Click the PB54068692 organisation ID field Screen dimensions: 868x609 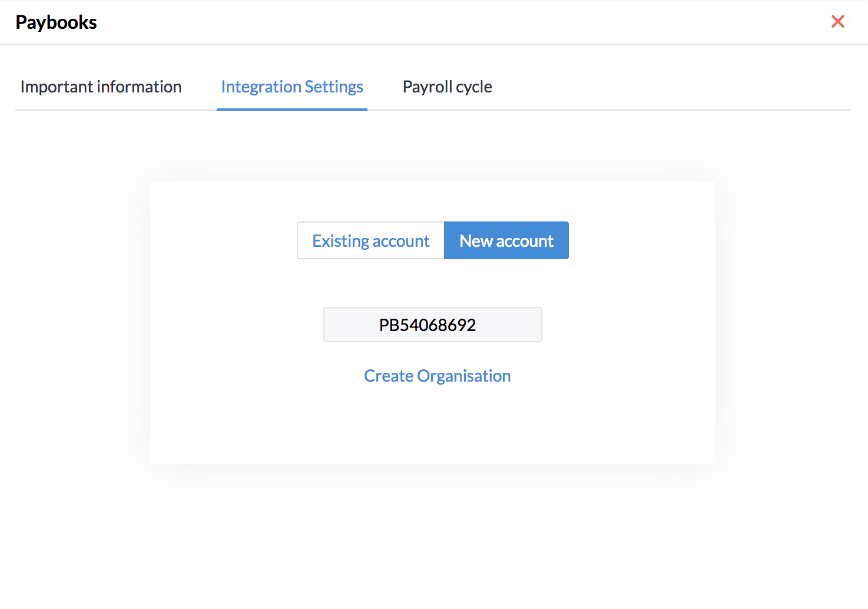click(432, 325)
